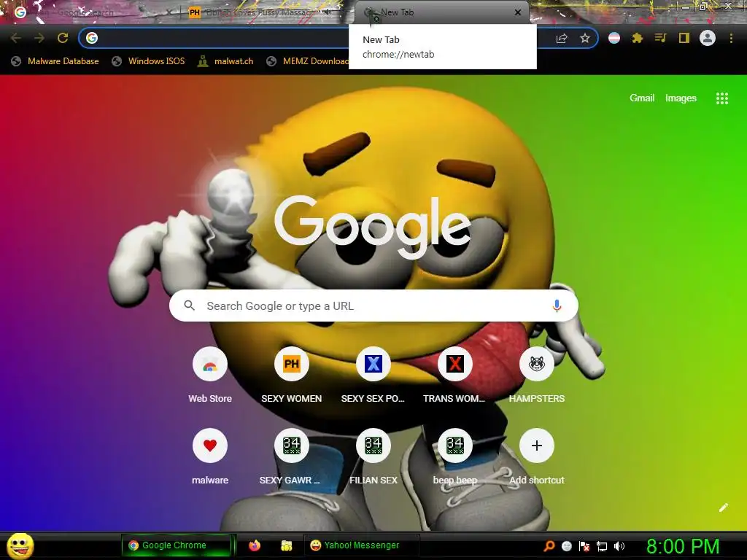Viewport: 747px width, 560px height.
Task: Launch Firefox from the taskbar
Action: [255, 545]
